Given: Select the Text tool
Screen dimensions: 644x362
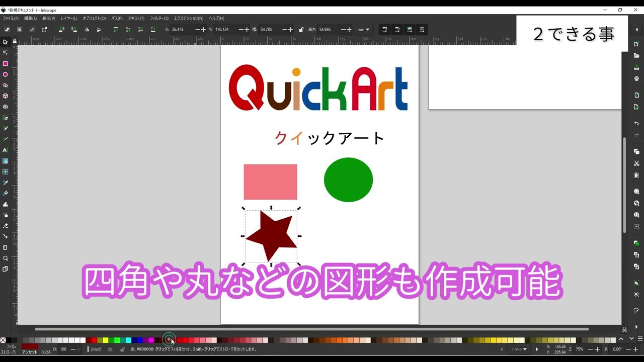Looking at the screenshot, I should pos(6,150).
